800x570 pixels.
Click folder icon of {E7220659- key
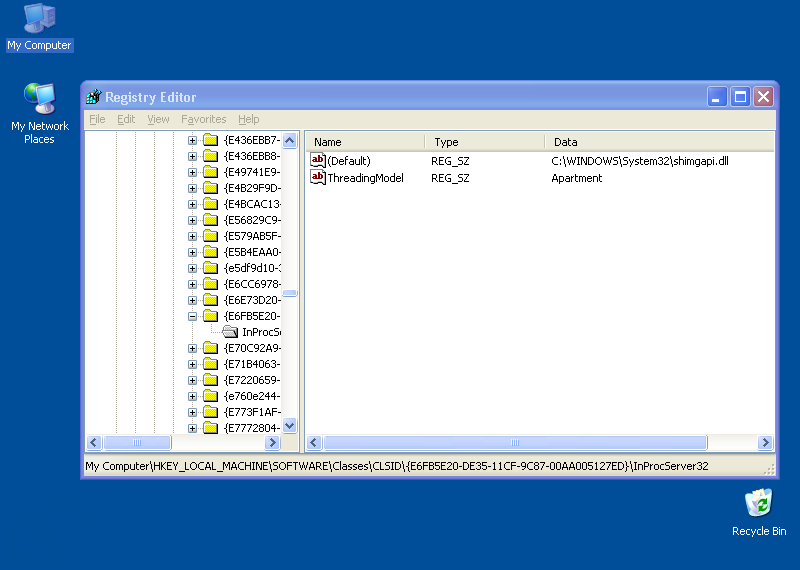[211, 380]
